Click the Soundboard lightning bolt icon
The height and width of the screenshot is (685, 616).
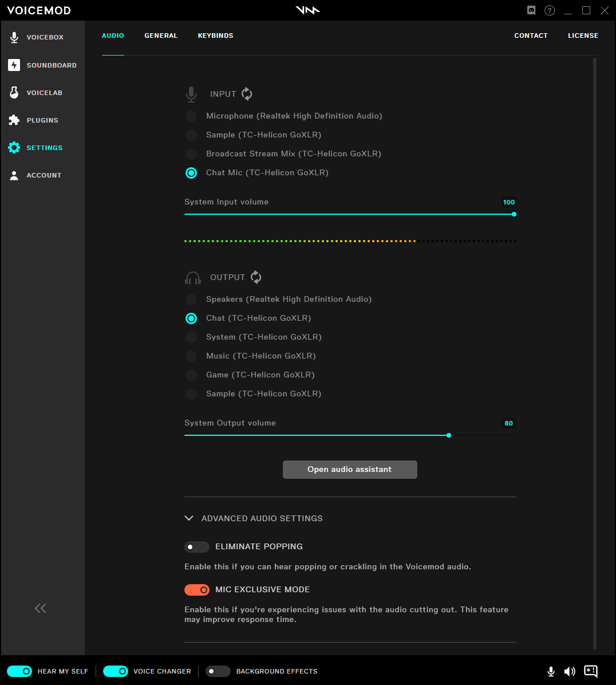coord(14,65)
